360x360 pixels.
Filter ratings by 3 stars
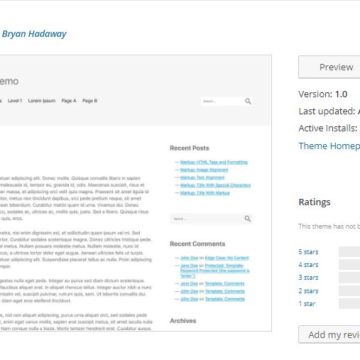tap(308, 277)
